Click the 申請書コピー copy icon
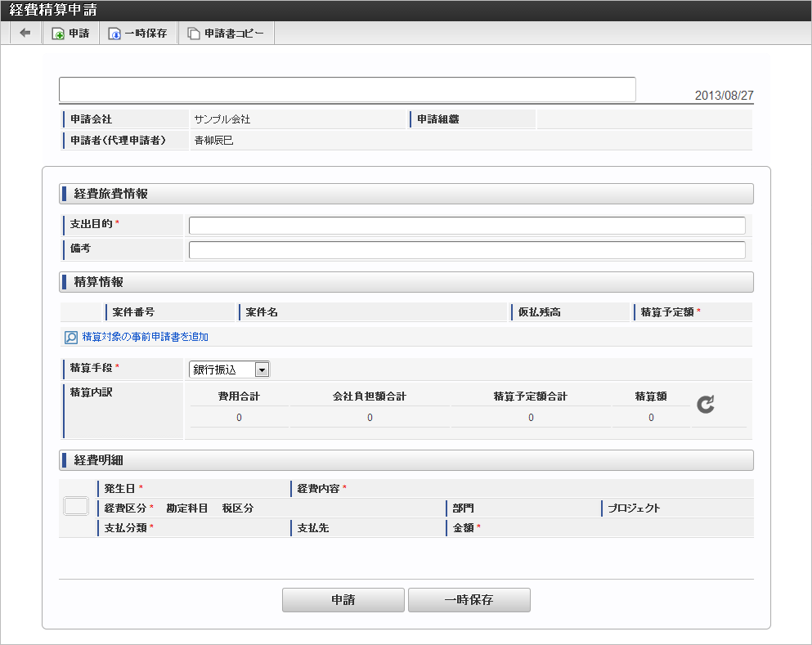 click(x=194, y=34)
